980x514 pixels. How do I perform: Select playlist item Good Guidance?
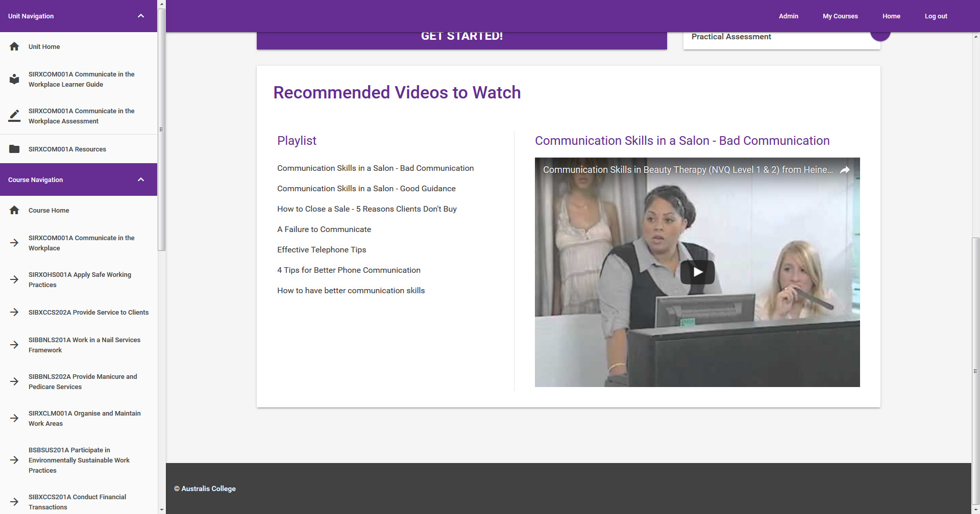(366, 189)
